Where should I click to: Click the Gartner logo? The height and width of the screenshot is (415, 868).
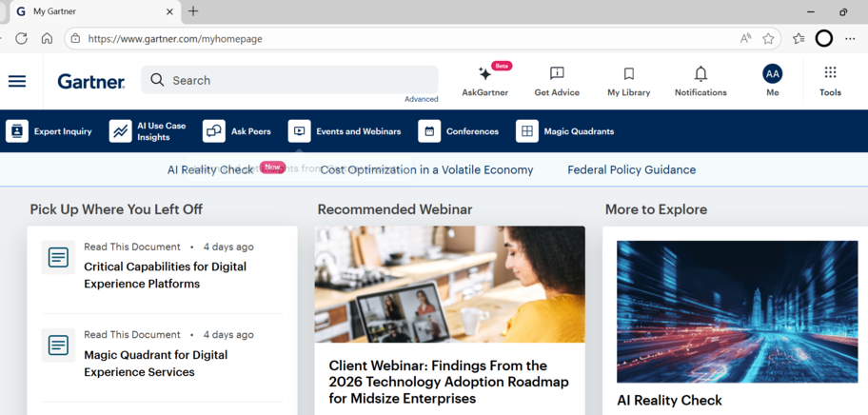91,81
